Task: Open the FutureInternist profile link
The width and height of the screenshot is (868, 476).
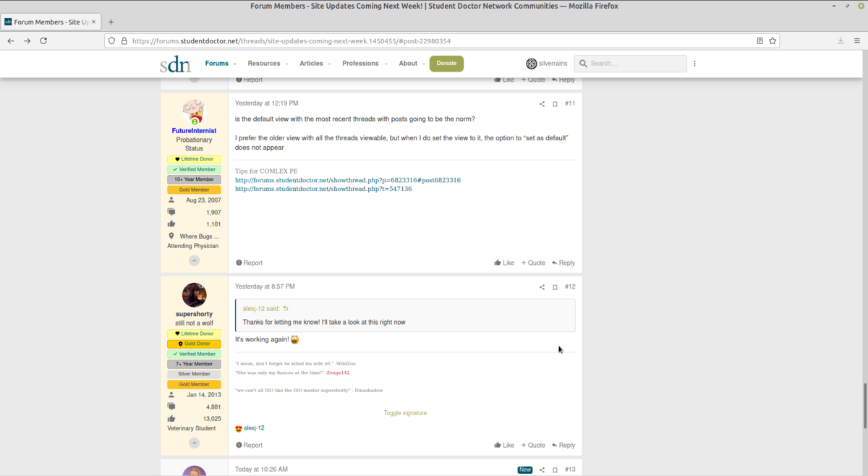Action: click(194, 131)
